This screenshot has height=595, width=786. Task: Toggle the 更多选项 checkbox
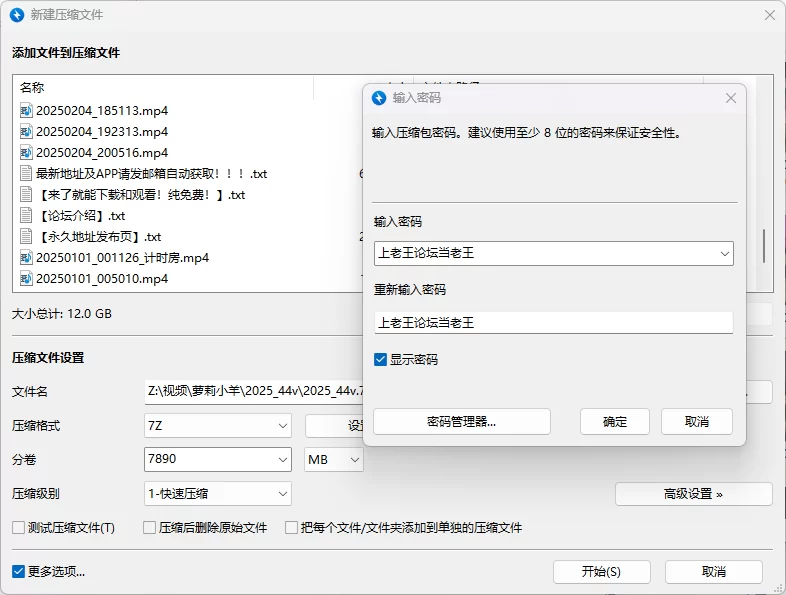tap(18, 571)
